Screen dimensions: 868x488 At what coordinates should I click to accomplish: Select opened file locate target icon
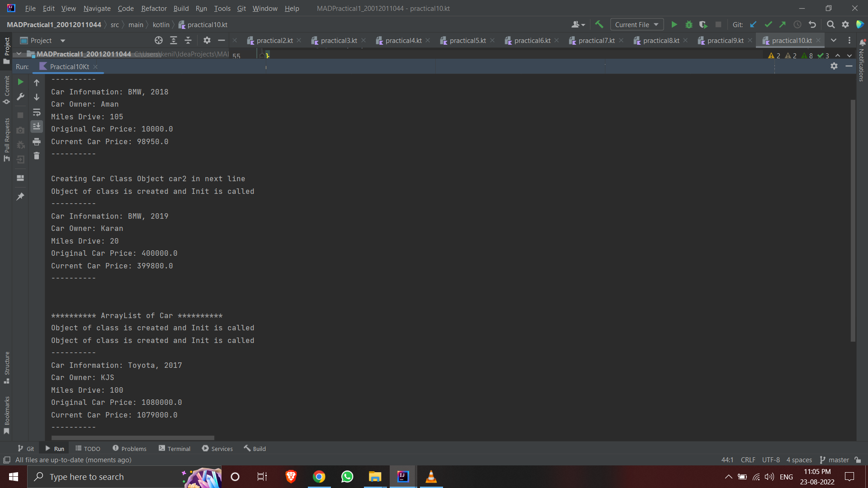tap(159, 41)
